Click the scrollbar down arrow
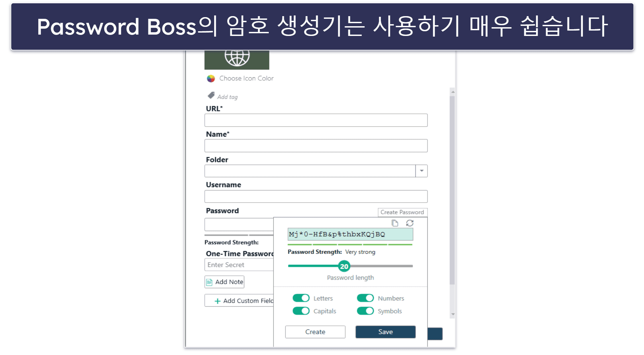 coord(453,314)
